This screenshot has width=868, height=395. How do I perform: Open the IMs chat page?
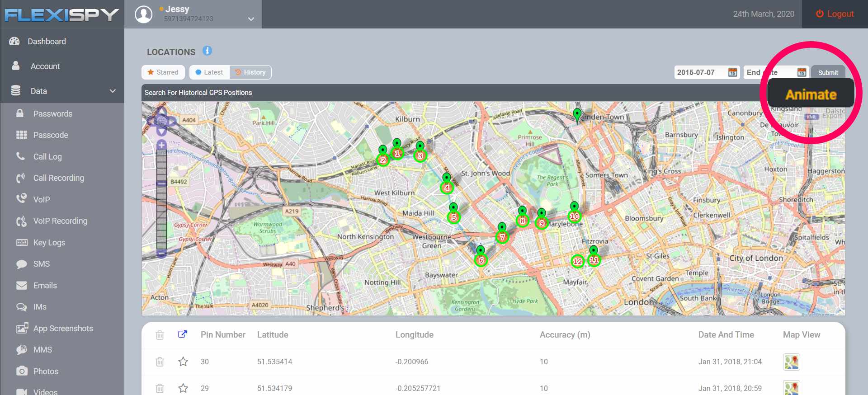40,306
